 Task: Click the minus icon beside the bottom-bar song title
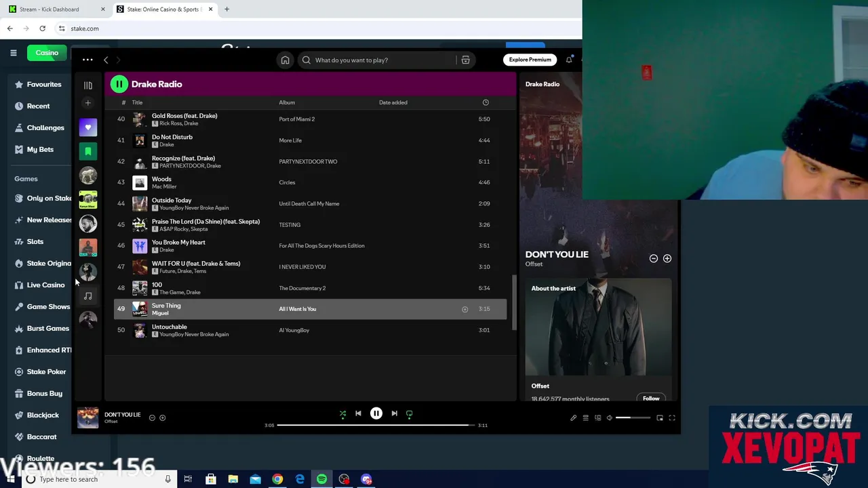(152, 418)
